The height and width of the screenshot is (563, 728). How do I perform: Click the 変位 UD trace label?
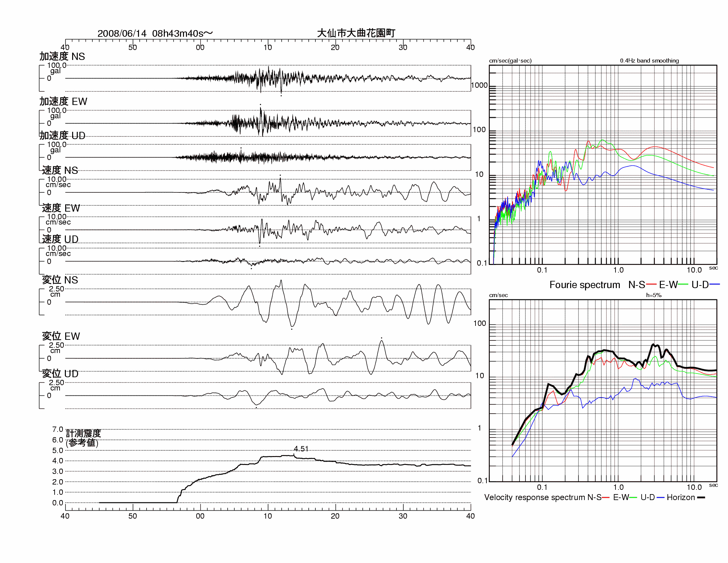point(60,374)
